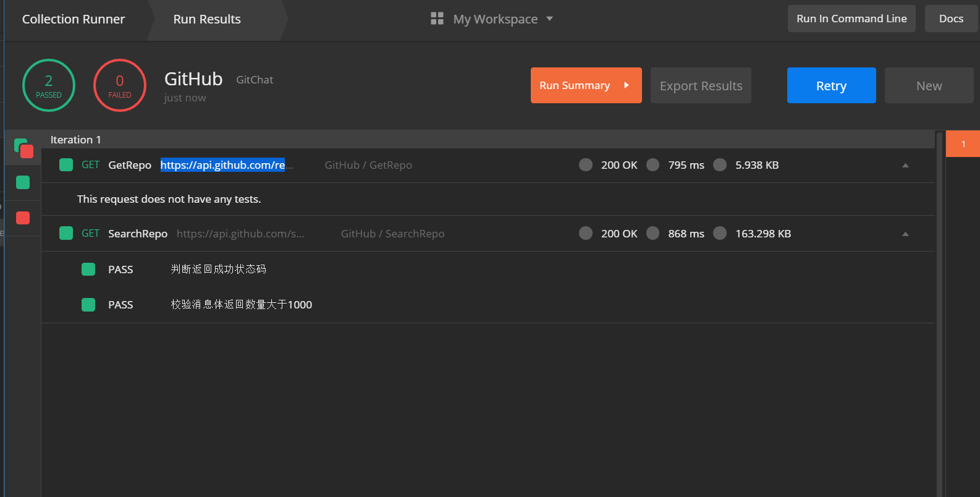Click the SearchRepo api.github.com/s URL
This screenshot has height=497, width=980.
click(x=240, y=234)
